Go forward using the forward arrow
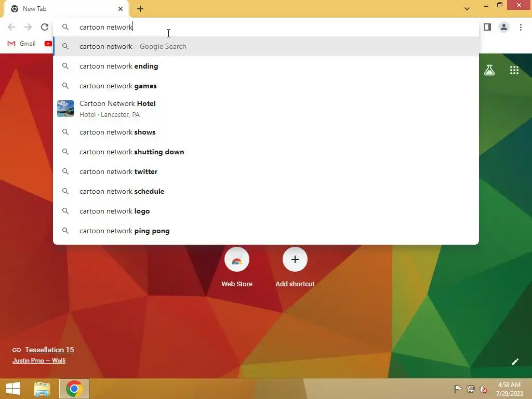The width and height of the screenshot is (532, 399). pos(28,27)
